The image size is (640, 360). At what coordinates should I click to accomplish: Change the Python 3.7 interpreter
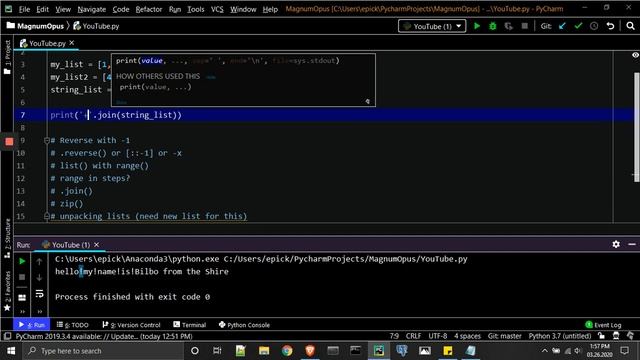tap(560, 336)
